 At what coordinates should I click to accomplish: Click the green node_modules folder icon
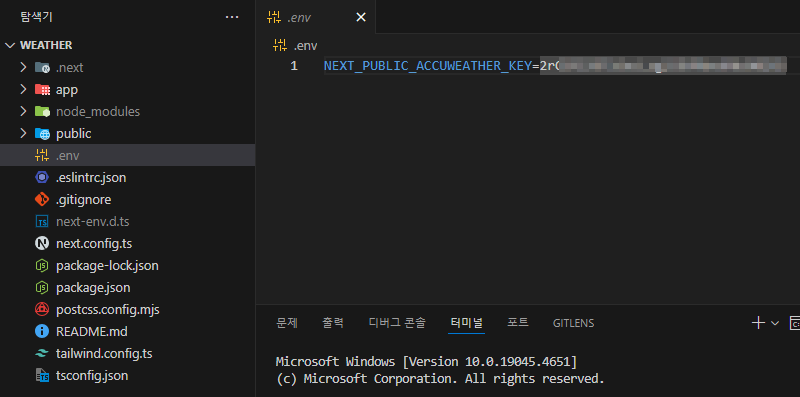(x=42, y=111)
